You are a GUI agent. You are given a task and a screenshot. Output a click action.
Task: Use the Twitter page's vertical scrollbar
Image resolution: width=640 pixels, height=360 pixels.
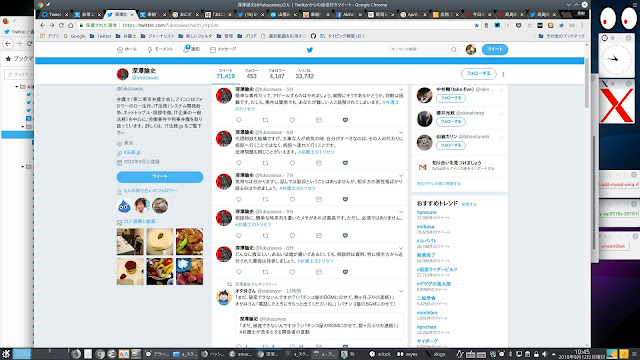(587, 83)
